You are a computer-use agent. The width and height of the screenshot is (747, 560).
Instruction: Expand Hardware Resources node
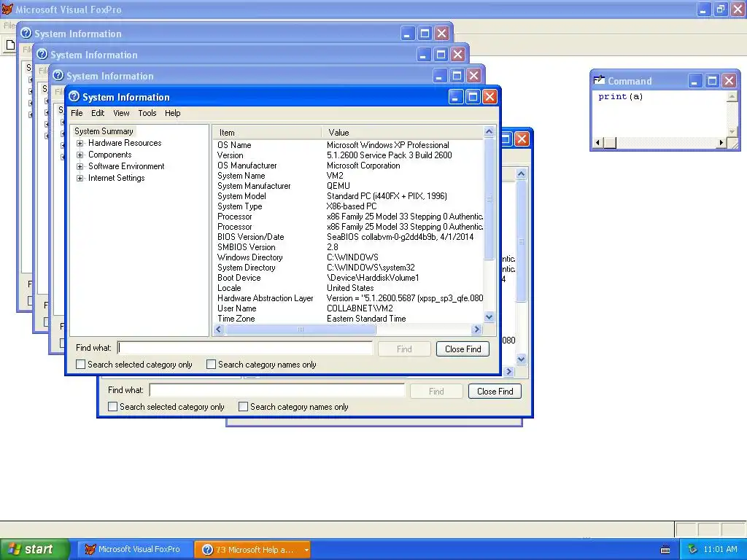[80, 143]
